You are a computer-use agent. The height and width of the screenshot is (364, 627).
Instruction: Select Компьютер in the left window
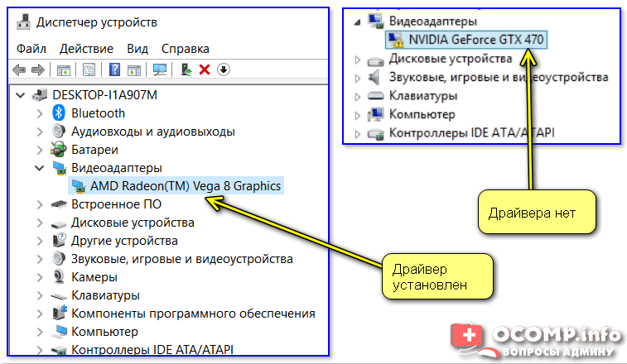[104, 332]
